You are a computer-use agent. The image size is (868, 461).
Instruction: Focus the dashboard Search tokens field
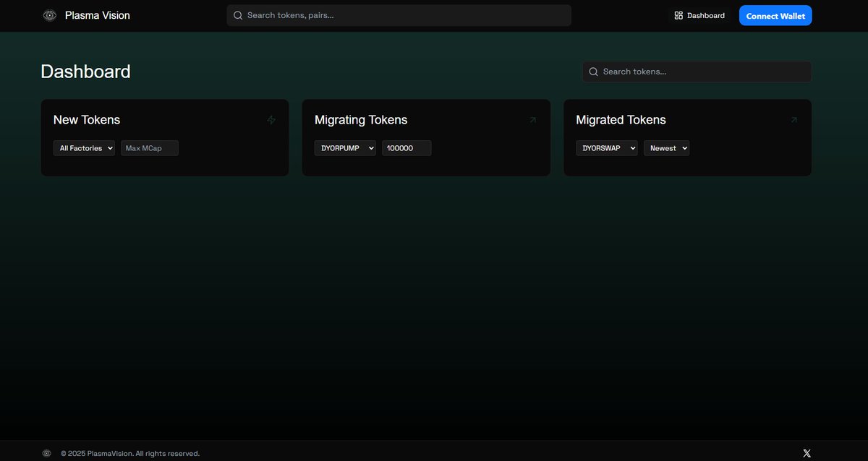[697, 72]
